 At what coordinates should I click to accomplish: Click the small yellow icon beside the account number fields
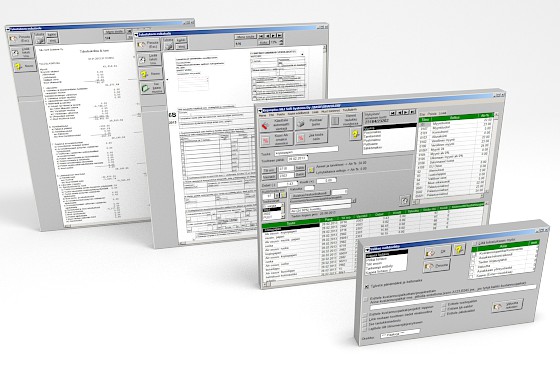tap(311, 170)
